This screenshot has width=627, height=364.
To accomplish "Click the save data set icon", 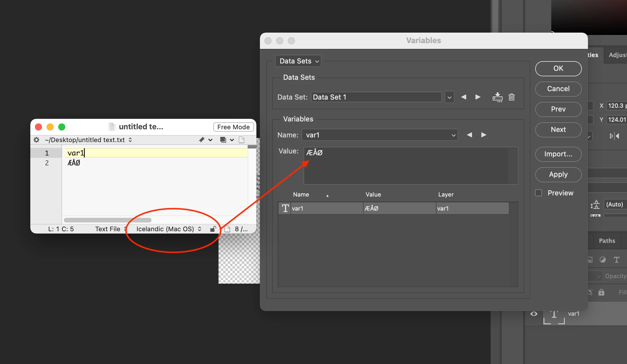I will tap(497, 97).
